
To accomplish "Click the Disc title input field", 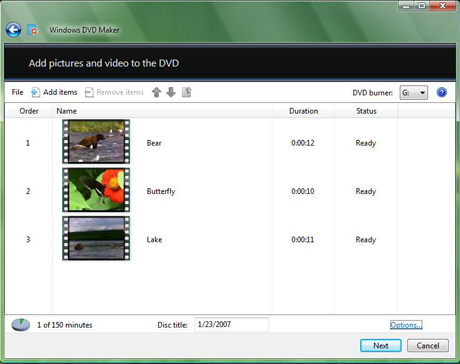I will [x=232, y=325].
